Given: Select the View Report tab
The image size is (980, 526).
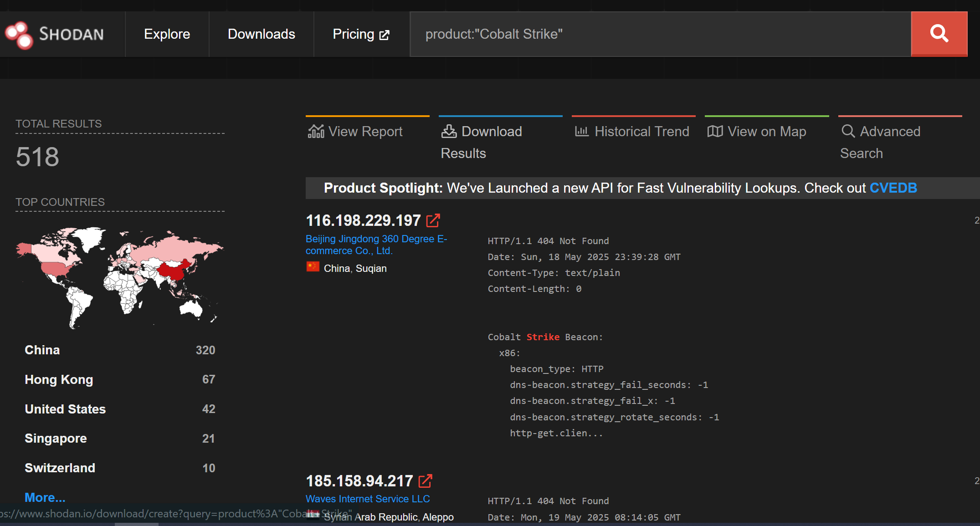Looking at the screenshot, I should pos(368,132).
